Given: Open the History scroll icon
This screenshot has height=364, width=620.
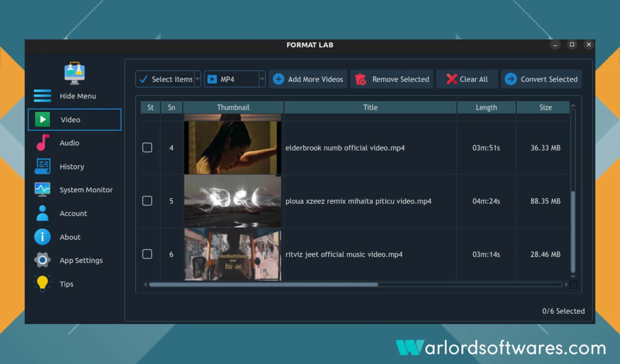Looking at the screenshot, I should pyautogui.click(x=42, y=166).
